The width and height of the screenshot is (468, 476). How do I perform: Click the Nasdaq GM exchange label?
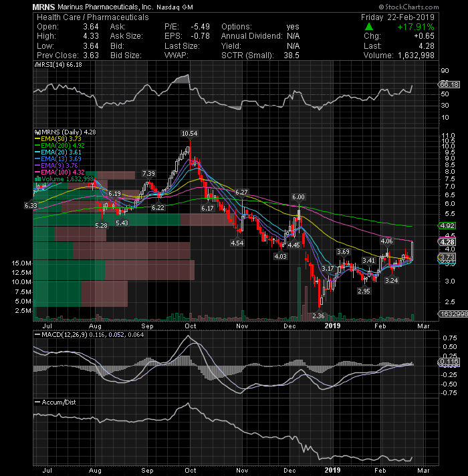[174, 7]
